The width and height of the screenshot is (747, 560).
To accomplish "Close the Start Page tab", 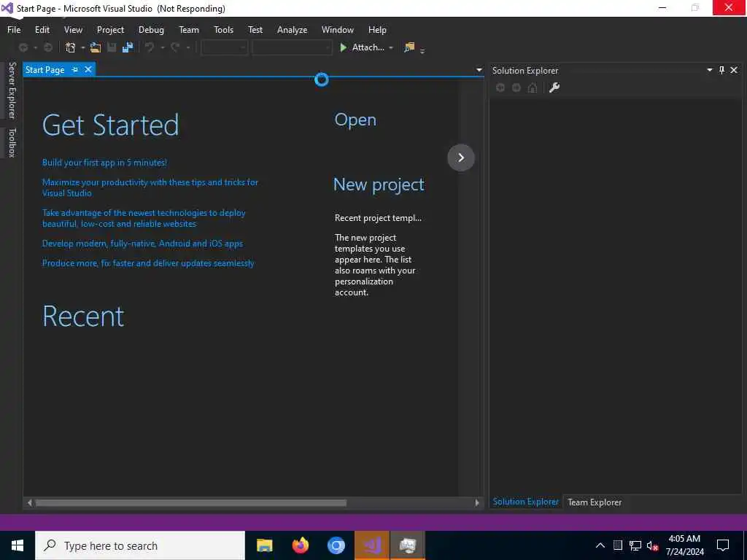I will point(88,69).
